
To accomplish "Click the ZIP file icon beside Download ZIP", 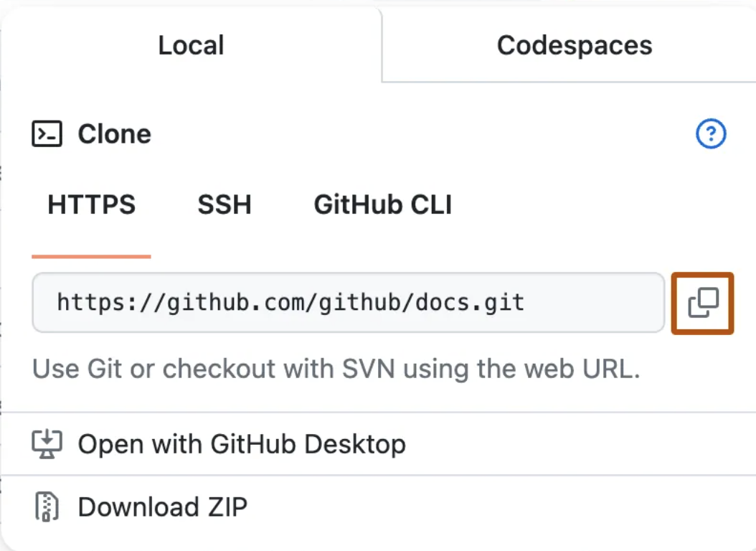I will pos(47,507).
